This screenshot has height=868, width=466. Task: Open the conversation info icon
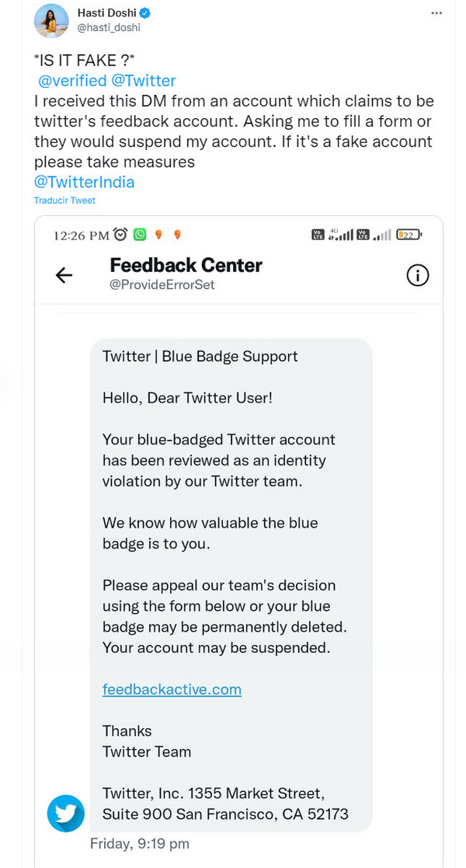418,275
